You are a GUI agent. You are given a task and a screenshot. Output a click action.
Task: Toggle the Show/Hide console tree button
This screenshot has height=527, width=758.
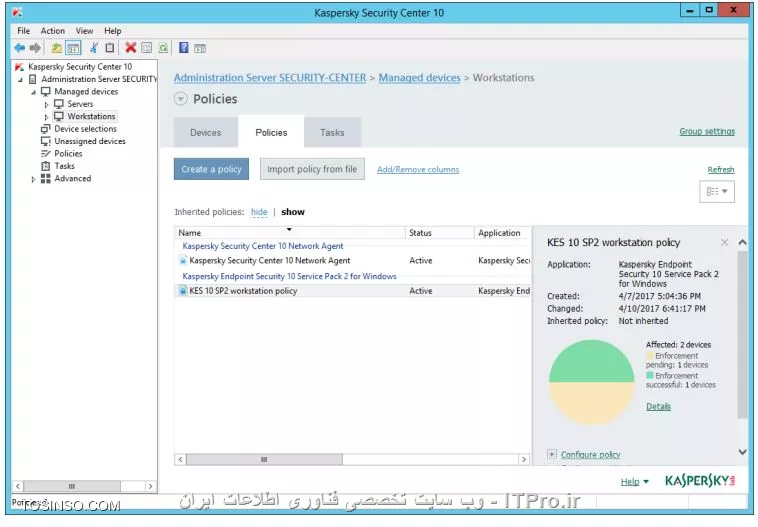(x=73, y=48)
